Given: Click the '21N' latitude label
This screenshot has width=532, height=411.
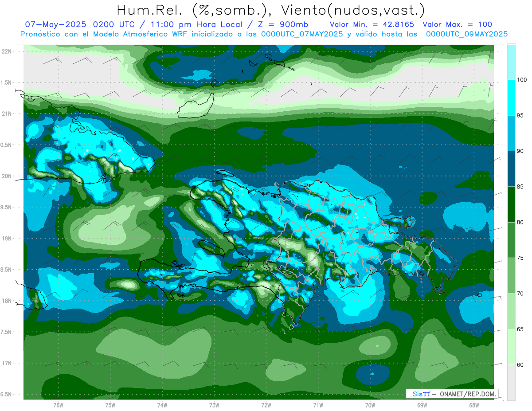Looking at the screenshot, I should pyautogui.click(x=7, y=114).
